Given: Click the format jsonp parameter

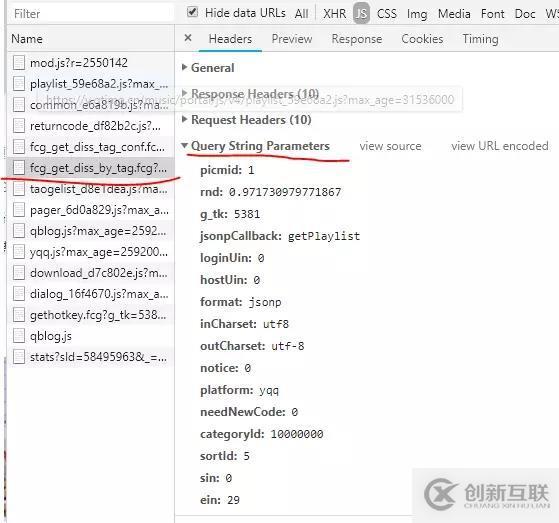Looking at the screenshot, I should coord(241,302).
